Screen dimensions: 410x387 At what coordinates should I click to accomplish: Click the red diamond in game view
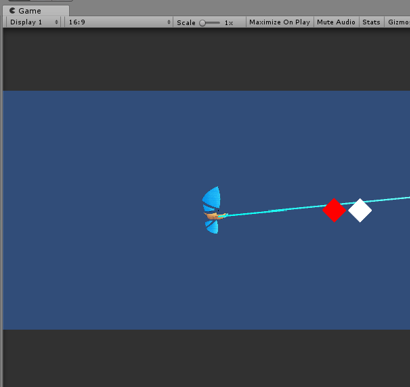click(334, 210)
